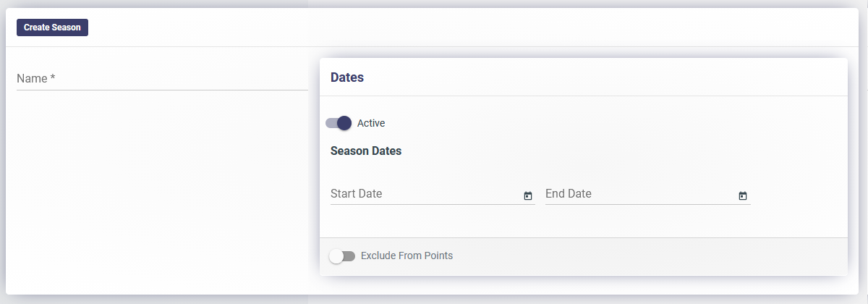Click the white knob of Exclude switch

pos(336,256)
